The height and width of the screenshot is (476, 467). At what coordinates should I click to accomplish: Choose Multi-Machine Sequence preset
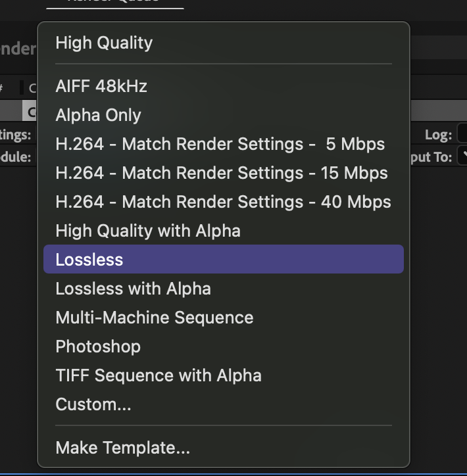click(x=224, y=318)
